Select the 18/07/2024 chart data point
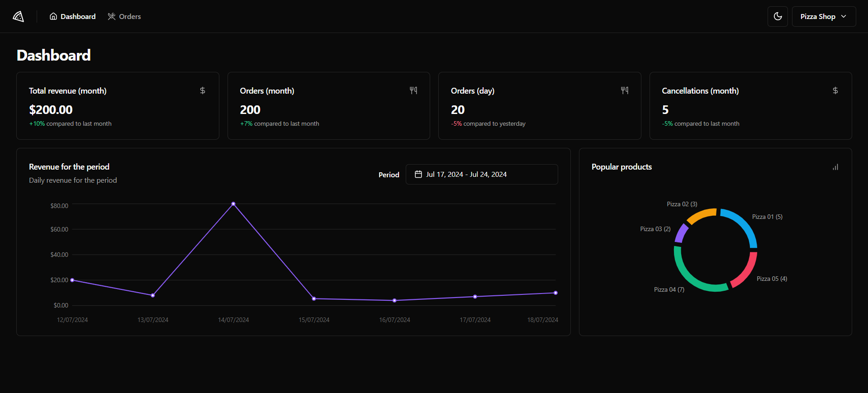The width and height of the screenshot is (868, 393). pos(555,293)
